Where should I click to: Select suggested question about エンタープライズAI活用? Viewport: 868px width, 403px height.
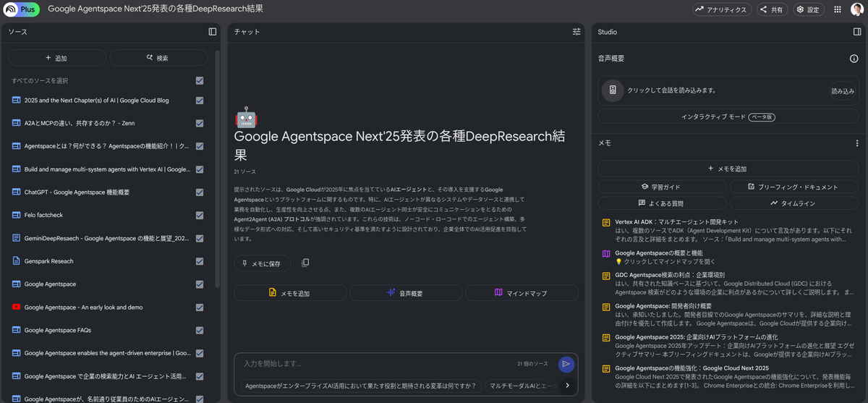(359, 386)
